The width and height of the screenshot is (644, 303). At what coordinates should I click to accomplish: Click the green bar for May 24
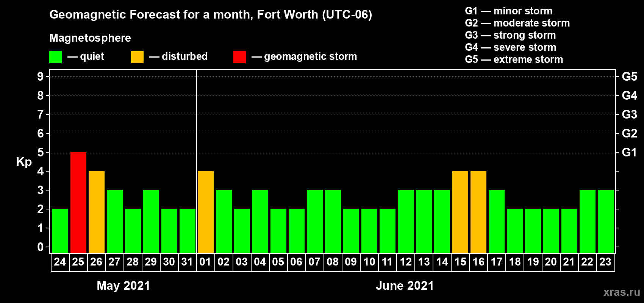click(60, 231)
